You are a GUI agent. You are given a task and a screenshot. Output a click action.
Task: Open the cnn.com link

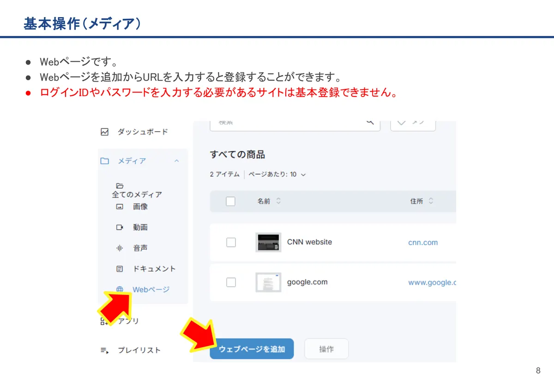click(423, 242)
